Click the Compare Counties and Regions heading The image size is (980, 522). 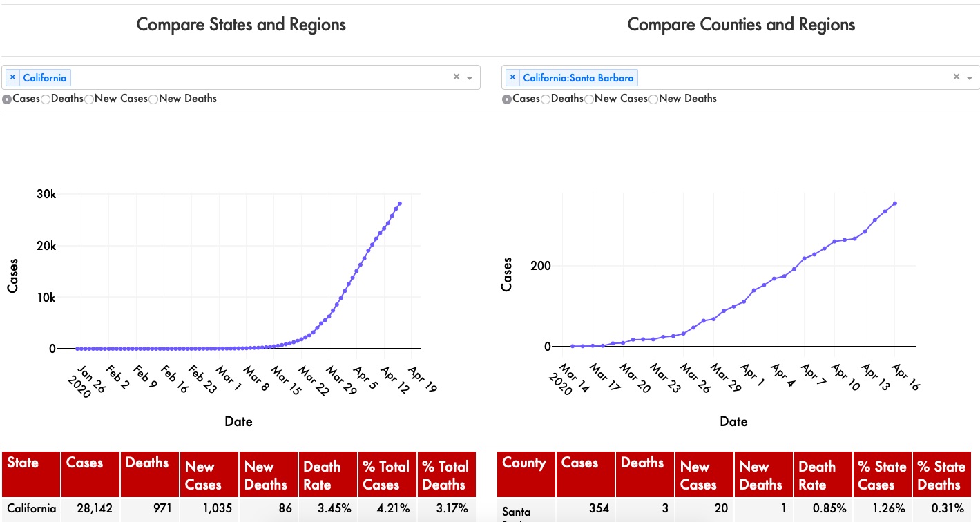[x=741, y=25]
